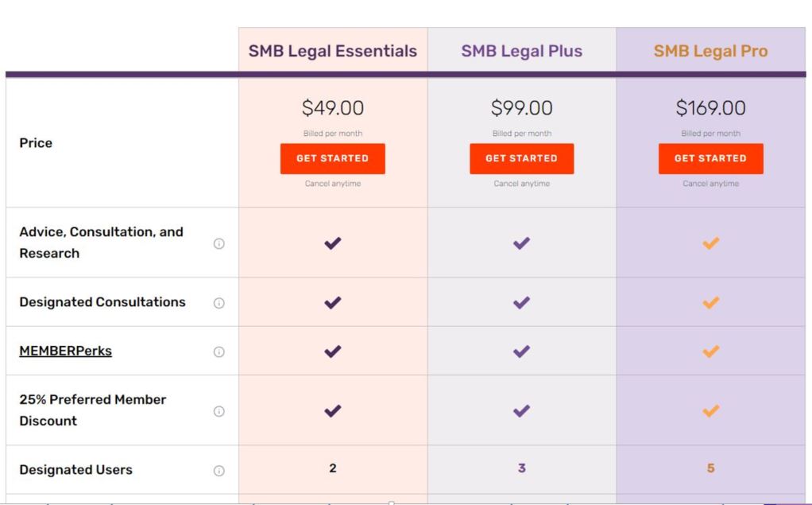Open the info icon beside MEMBERPerks

tap(219, 352)
